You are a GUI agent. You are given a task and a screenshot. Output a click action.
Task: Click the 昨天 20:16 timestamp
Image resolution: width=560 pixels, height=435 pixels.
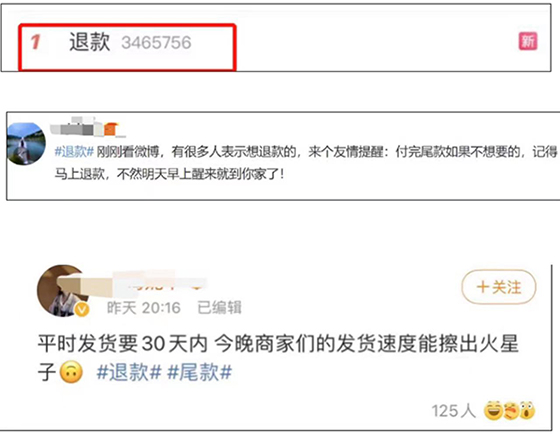pos(144,308)
